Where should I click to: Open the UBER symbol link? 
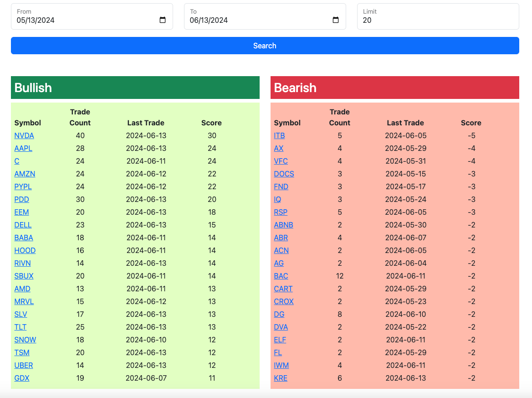24,365
